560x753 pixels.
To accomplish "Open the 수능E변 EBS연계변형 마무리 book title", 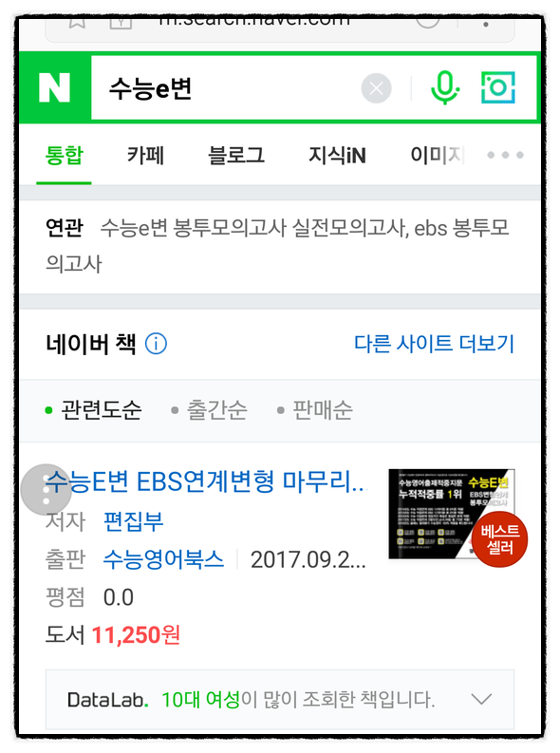I will [x=206, y=481].
